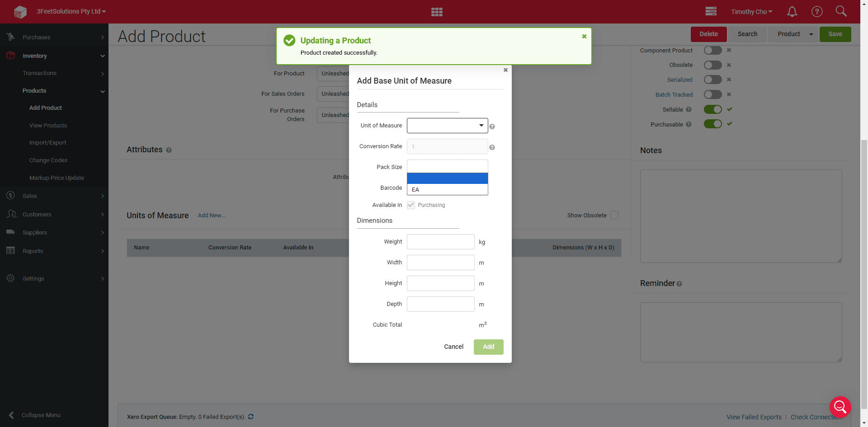
Task: Select the Import/Export sidebar item
Action: click(48, 143)
